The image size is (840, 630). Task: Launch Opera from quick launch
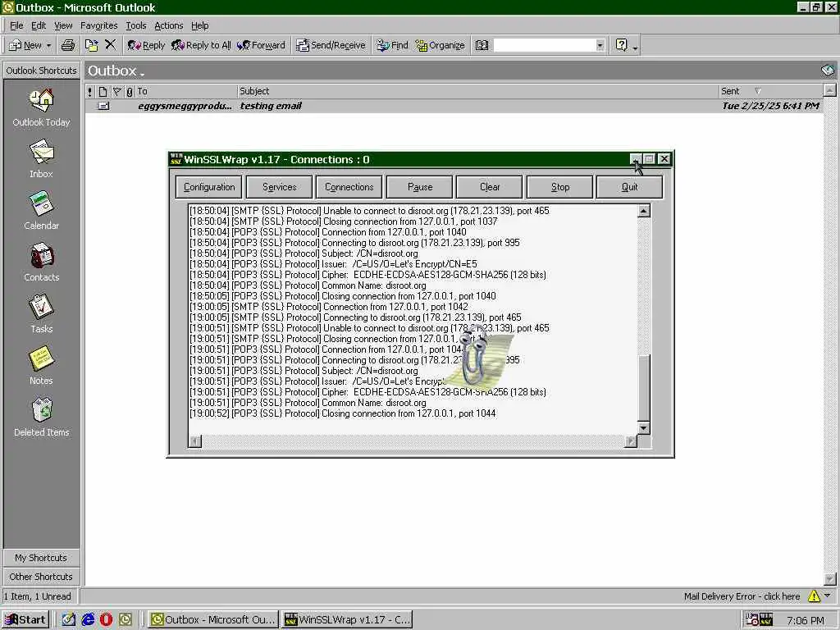point(106,619)
